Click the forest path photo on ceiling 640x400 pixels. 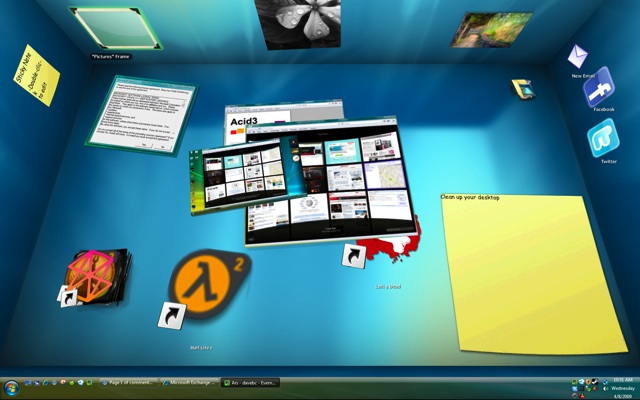click(x=491, y=29)
